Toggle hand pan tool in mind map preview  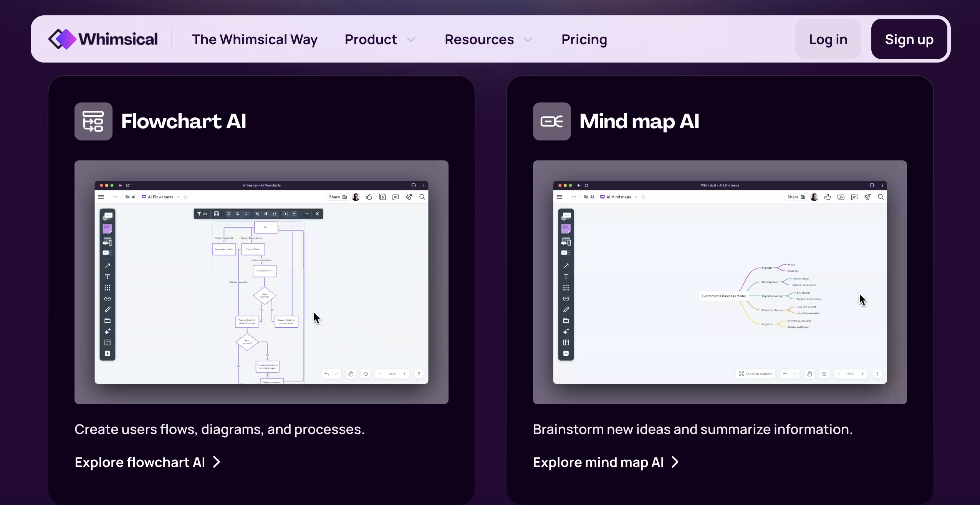(809, 374)
